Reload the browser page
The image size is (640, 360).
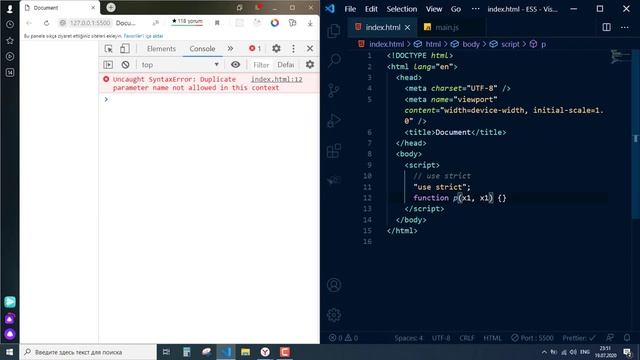click(x=47, y=23)
